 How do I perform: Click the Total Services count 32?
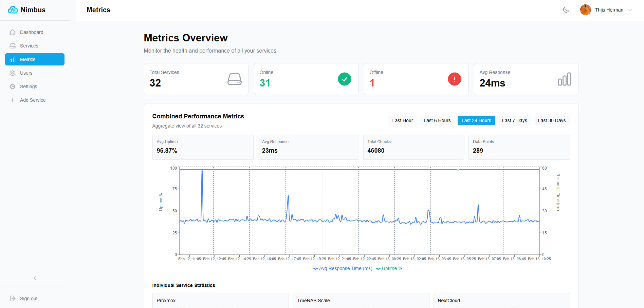click(155, 83)
